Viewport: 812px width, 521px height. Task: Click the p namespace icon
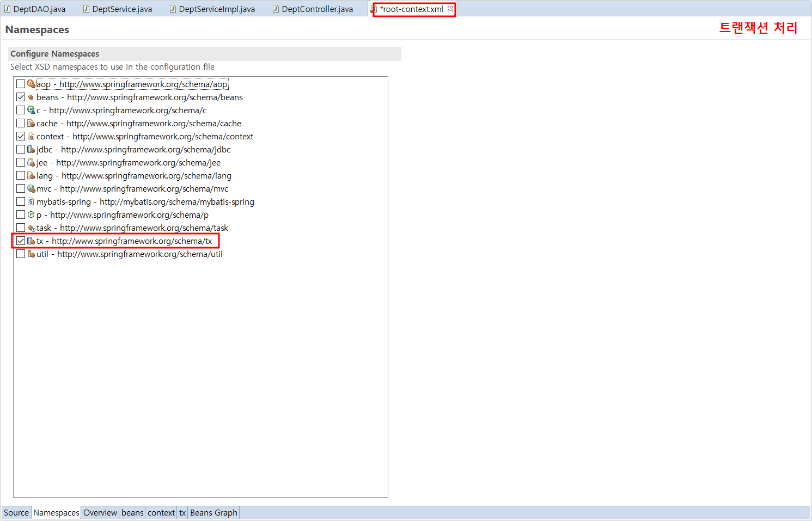tap(31, 214)
